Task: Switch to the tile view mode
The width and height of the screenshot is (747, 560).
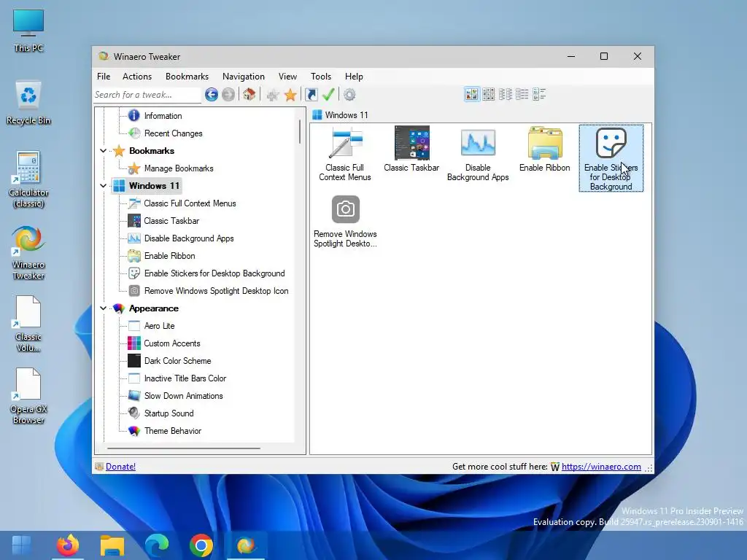Action: tap(539, 94)
